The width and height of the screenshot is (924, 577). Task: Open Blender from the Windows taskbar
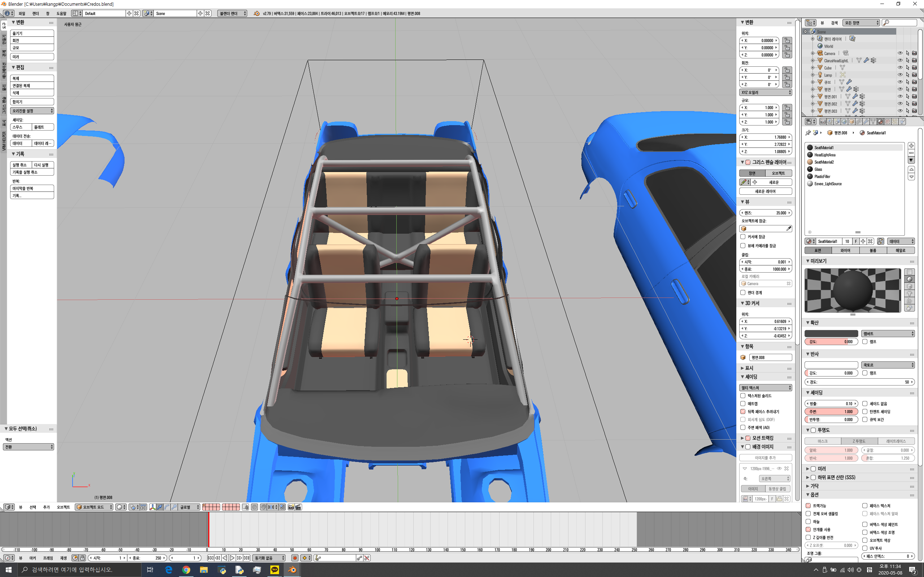[x=292, y=570]
